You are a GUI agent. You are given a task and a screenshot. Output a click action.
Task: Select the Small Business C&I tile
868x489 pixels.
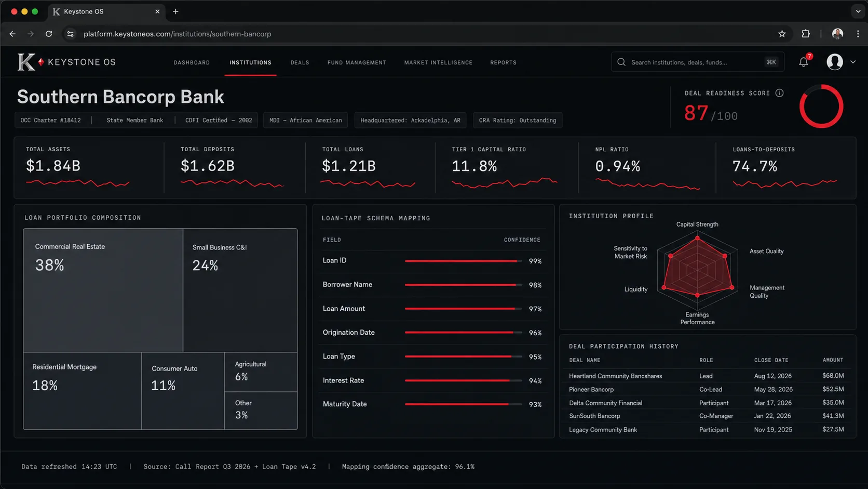click(x=240, y=290)
